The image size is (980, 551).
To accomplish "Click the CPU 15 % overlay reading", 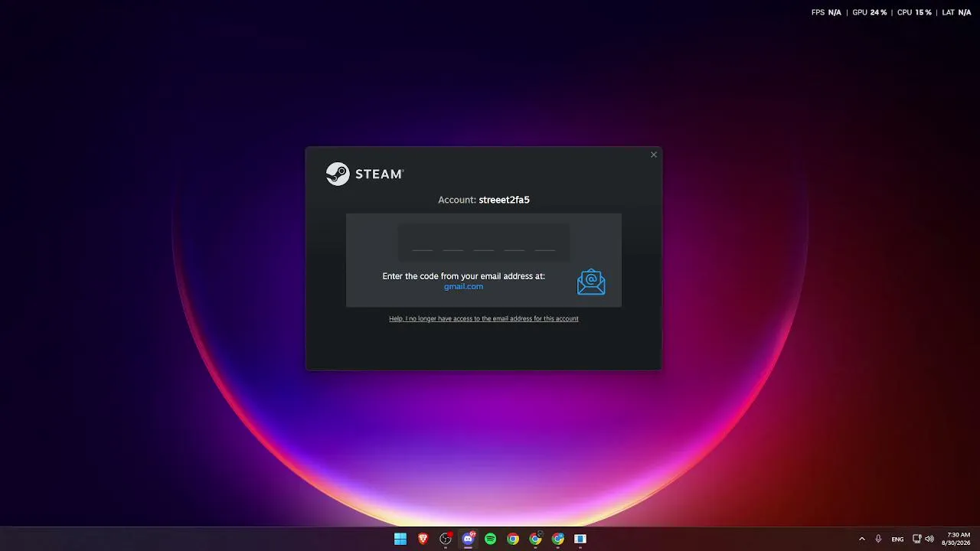I will pos(914,12).
